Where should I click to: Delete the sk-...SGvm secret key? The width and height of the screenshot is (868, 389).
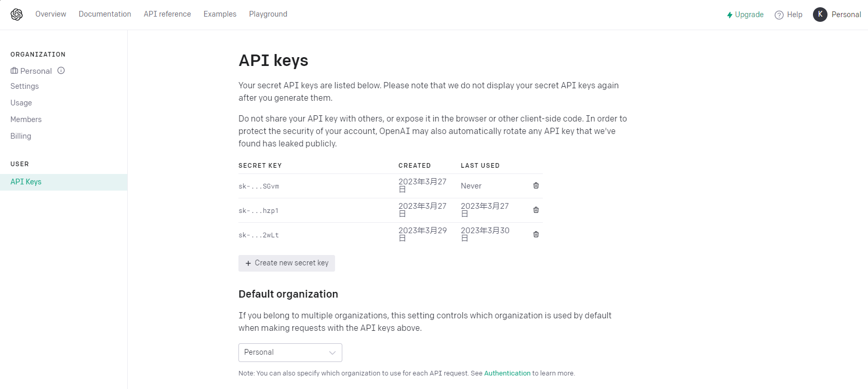536,185
